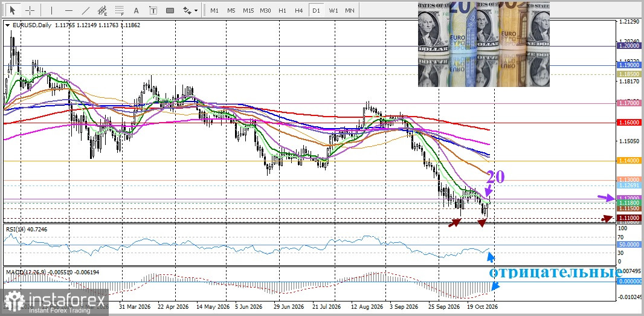Click the 1.13000 price level label
Viewport: 644px width, 316px height.
click(x=630, y=180)
